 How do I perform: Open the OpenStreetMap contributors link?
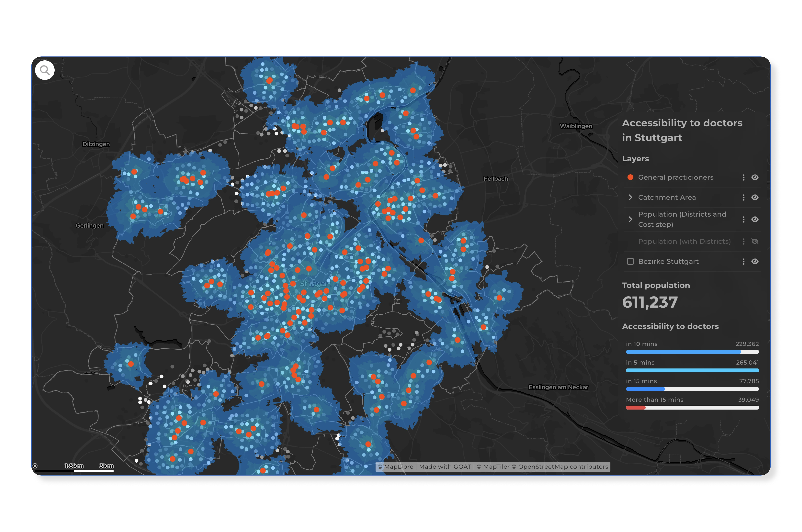click(560, 467)
